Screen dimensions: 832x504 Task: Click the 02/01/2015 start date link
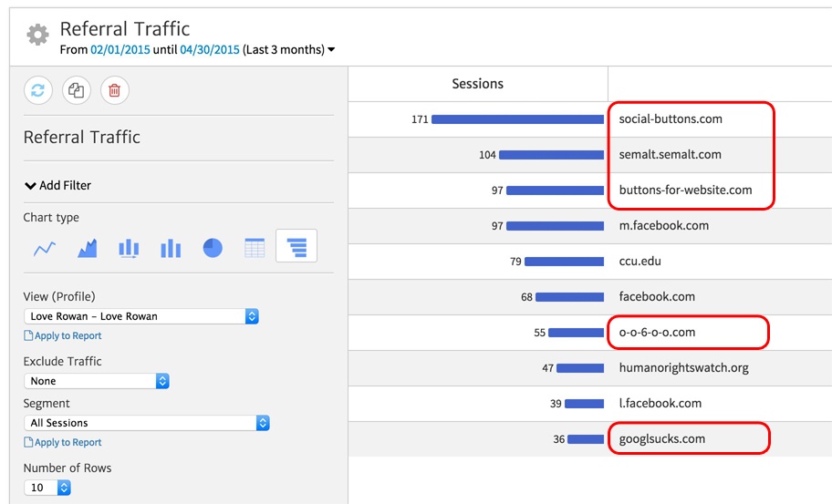pos(120,49)
